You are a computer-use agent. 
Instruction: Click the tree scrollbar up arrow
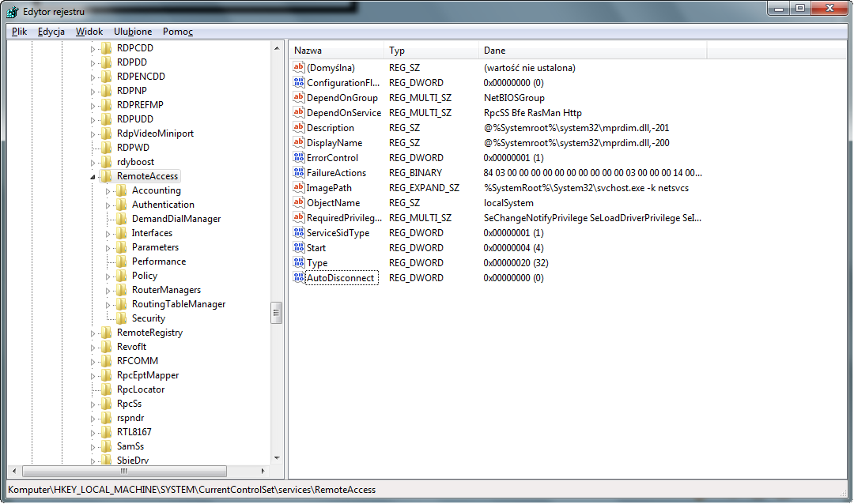point(277,48)
